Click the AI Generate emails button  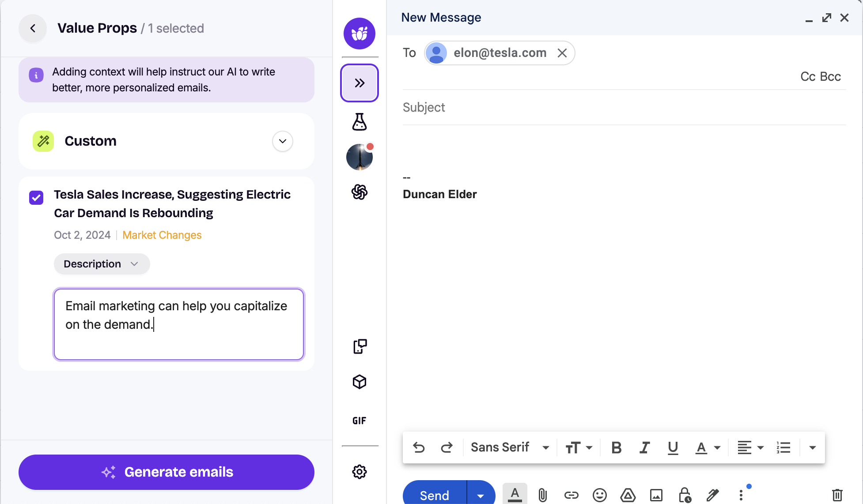167,472
